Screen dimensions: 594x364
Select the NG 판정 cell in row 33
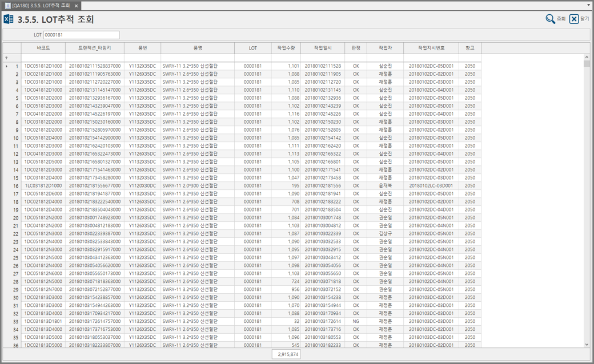pyautogui.click(x=356, y=321)
